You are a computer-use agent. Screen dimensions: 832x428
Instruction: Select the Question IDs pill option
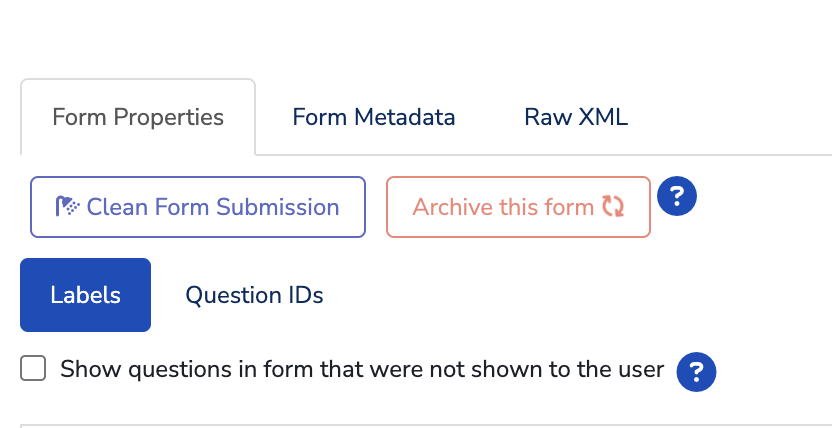point(254,295)
